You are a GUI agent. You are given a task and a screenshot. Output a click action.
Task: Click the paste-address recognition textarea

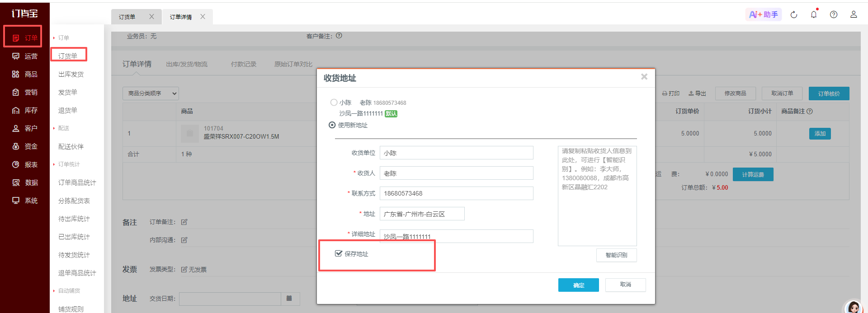(597, 196)
